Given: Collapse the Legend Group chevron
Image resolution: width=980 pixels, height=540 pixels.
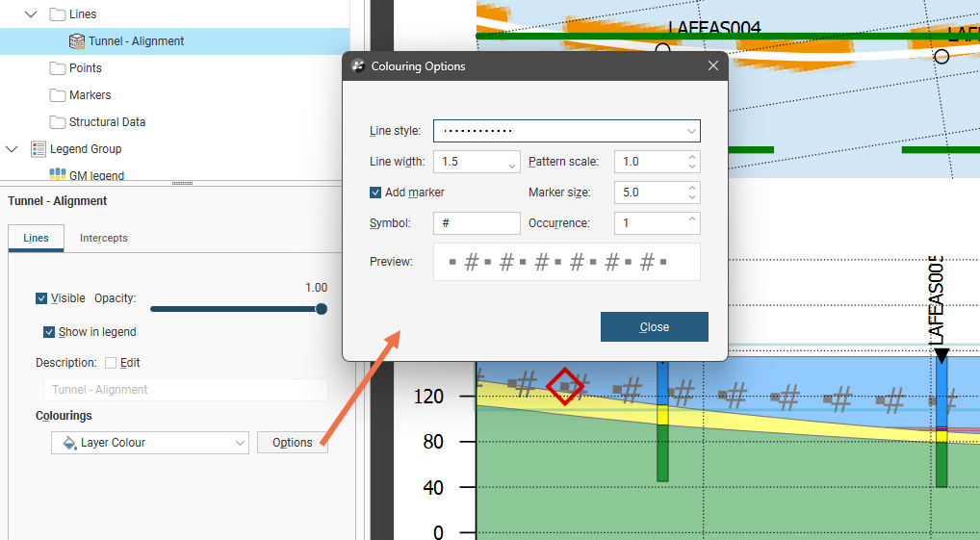Looking at the screenshot, I should tap(12, 149).
